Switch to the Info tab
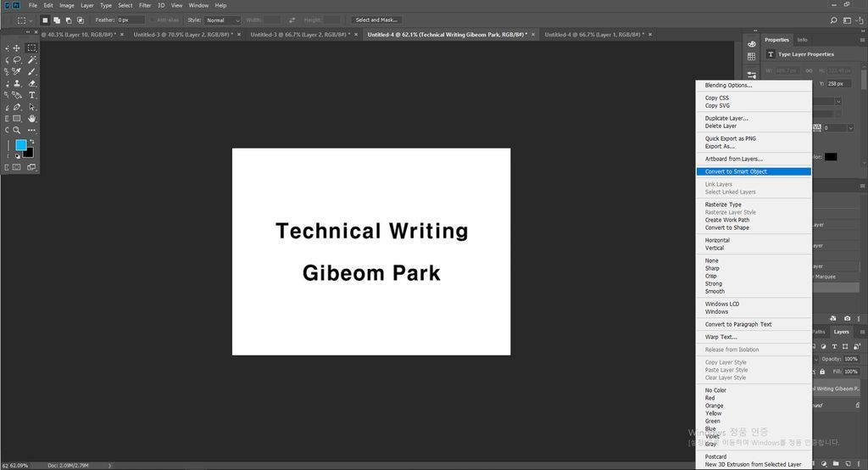 (802, 40)
